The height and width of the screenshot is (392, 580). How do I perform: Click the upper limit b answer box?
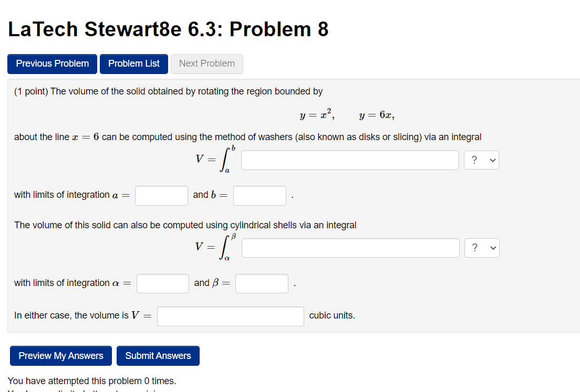click(260, 195)
